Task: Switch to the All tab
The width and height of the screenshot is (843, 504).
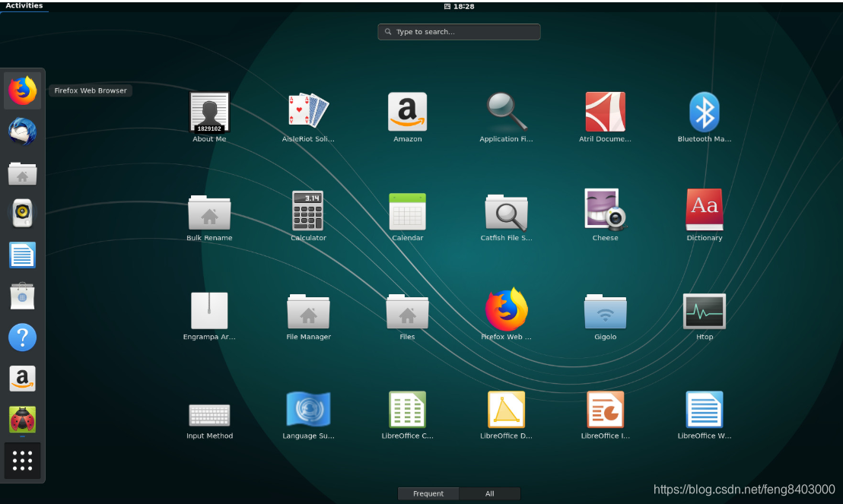Action: tap(490, 493)
